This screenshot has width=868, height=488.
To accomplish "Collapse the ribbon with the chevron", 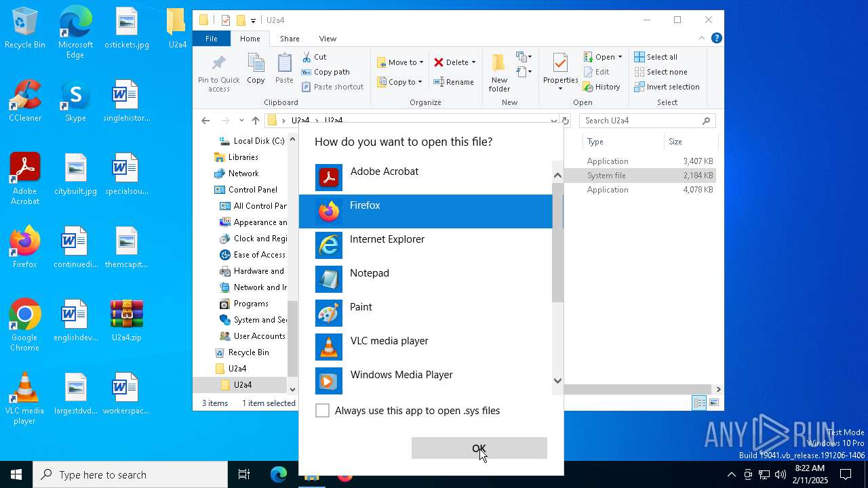I will click(x=702, y=39).
